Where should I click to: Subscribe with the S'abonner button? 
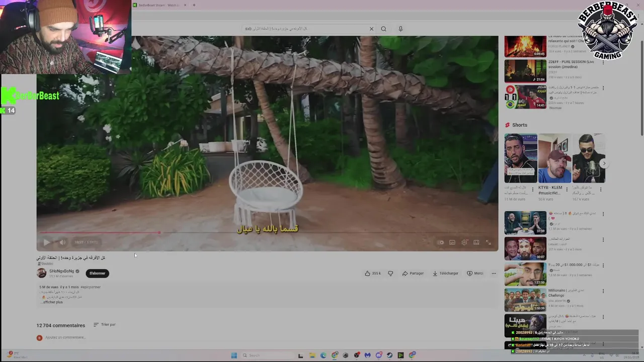click(x=97, y=274)
